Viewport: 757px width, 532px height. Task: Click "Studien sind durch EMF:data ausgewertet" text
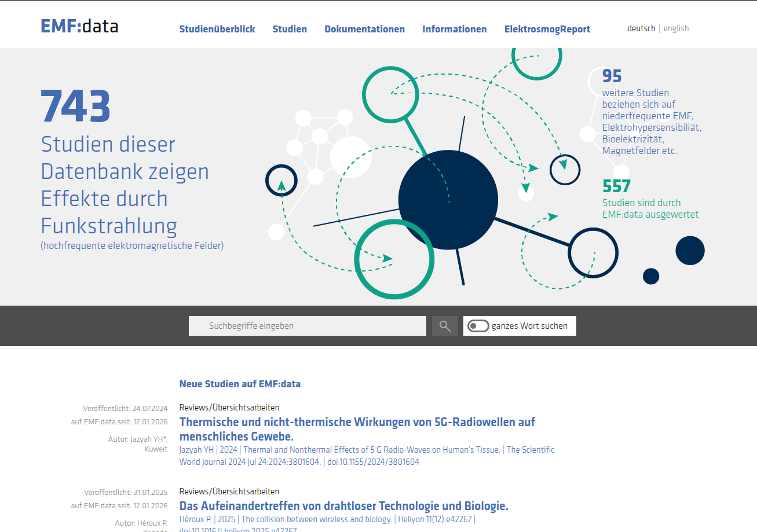[x=650, y=208]
